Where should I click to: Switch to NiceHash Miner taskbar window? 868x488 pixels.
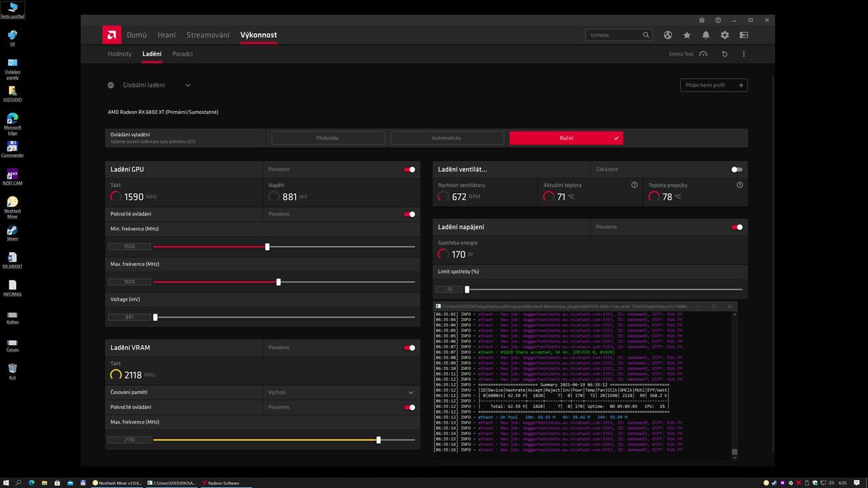[117, 483]
